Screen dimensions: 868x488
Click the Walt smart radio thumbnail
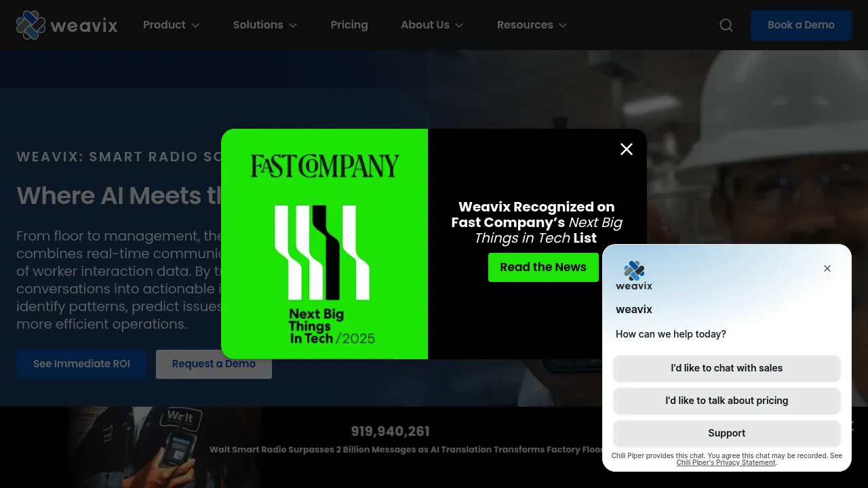165,446
